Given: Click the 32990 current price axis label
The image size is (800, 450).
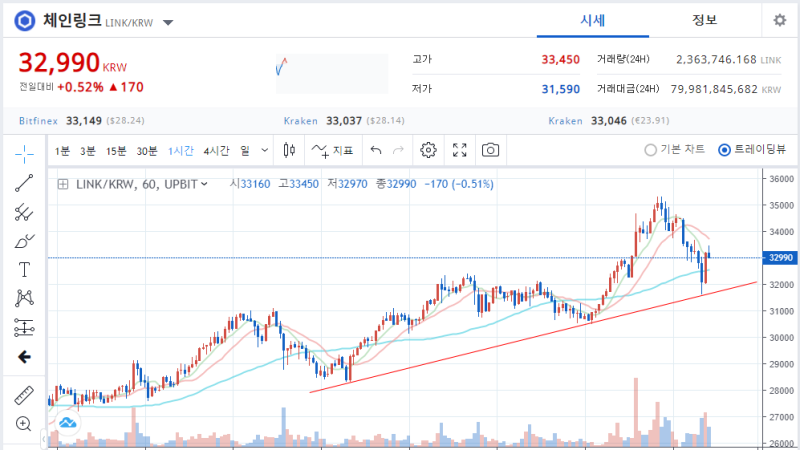Looking at the screenshot, I should 780,258.
